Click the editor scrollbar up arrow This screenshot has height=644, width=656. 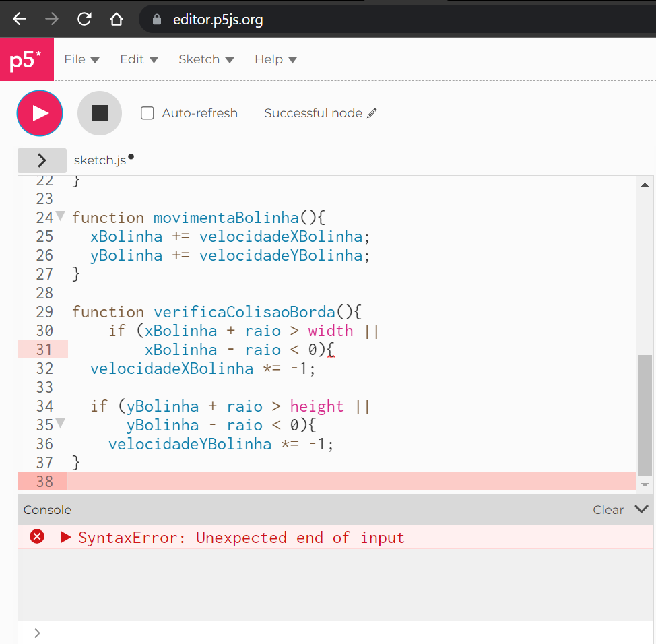pyautogui.click(x=645, y=185)
